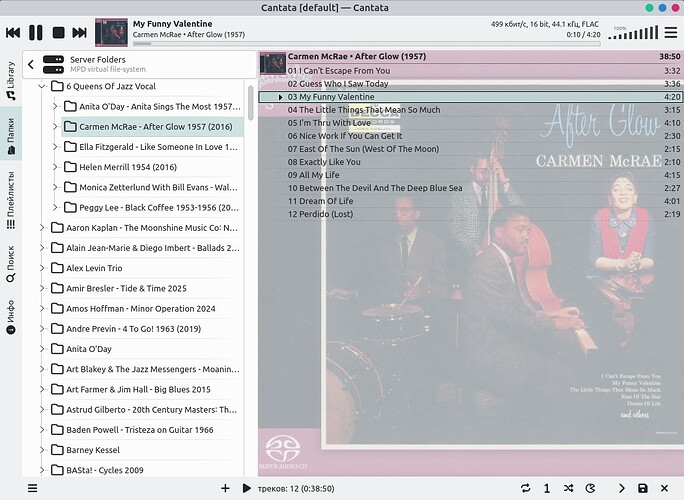Seek within the song progress bar
The width and height of the screenshot is (684, 500).
[366, 44]
